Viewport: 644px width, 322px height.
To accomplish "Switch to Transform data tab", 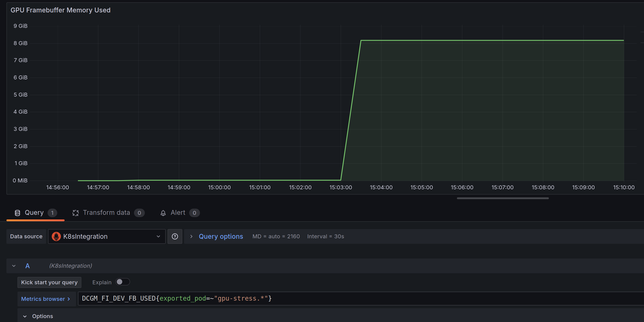I will coord(108,213).
